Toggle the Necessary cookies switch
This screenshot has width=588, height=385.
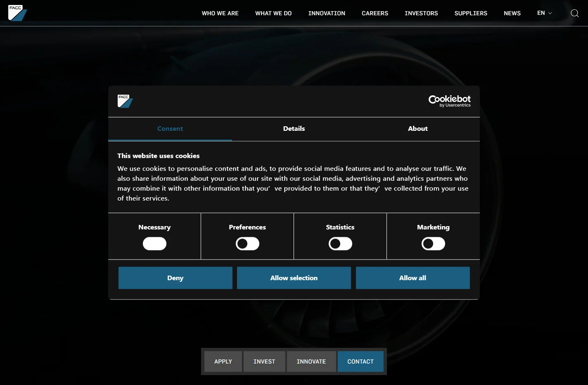(154, 244)
